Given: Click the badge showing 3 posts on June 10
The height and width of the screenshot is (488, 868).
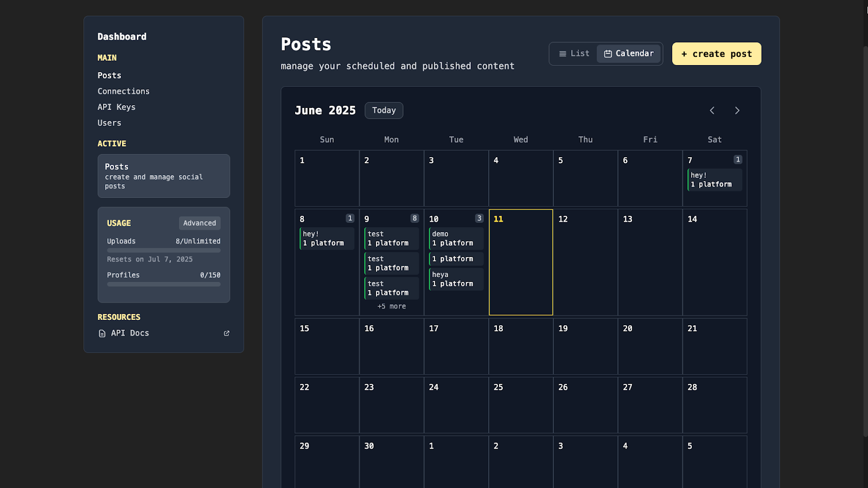Looking at the screenshot, I should 478,218.
